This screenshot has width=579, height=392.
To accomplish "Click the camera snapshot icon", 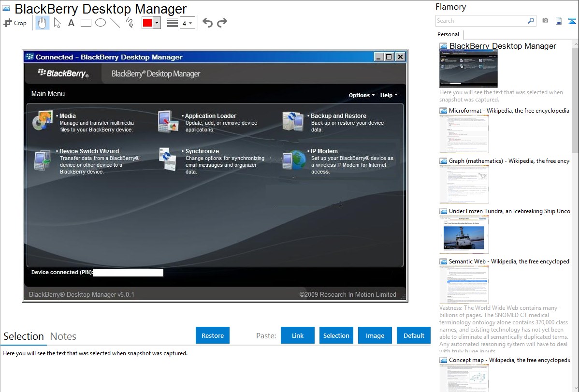I will pos(545,21).
